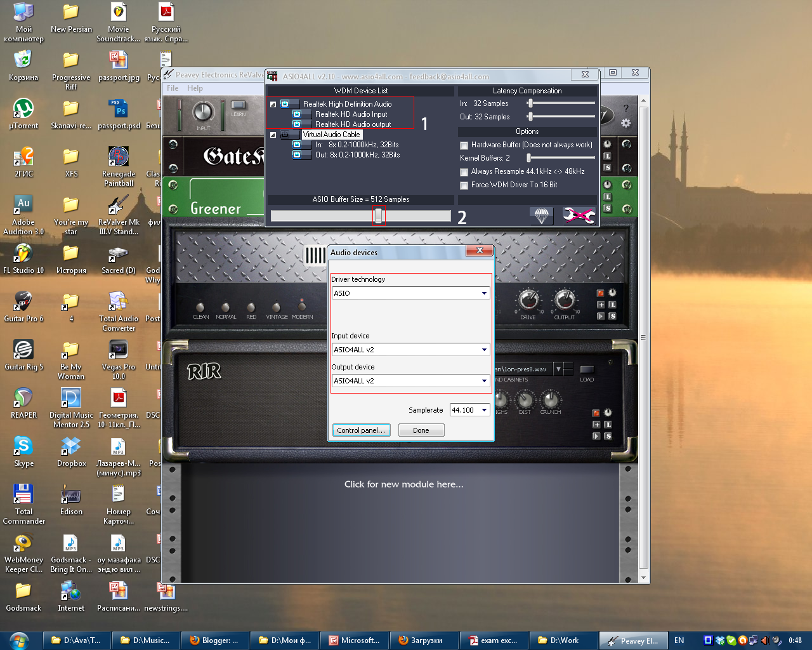Open the Vegas Pro 10.0 desktop icon

point(119,360)
